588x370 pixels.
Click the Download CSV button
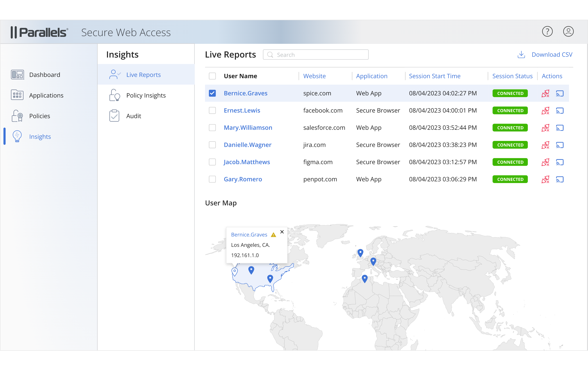545,55
